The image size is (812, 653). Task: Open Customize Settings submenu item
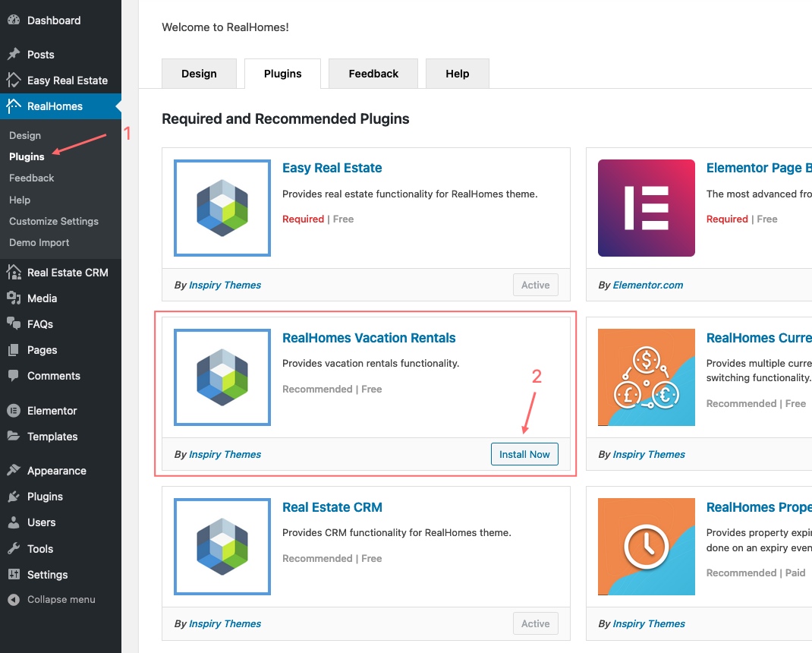pos(54,221)
